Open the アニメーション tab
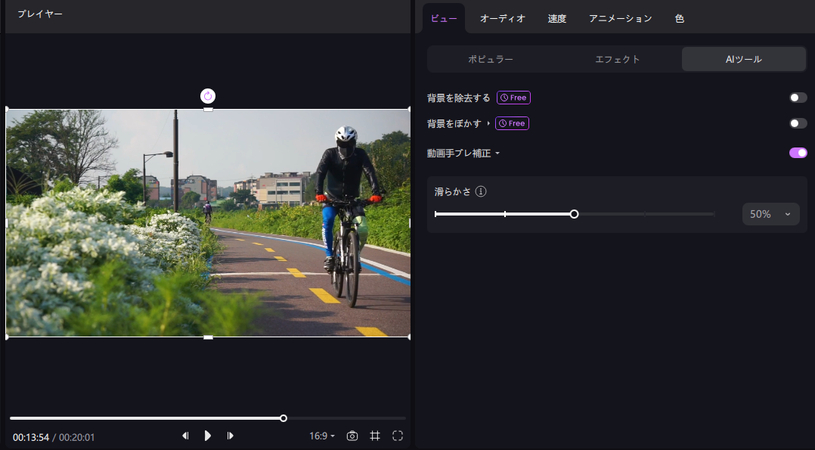This screenshot has height=450, width=815. click(620, 18)
